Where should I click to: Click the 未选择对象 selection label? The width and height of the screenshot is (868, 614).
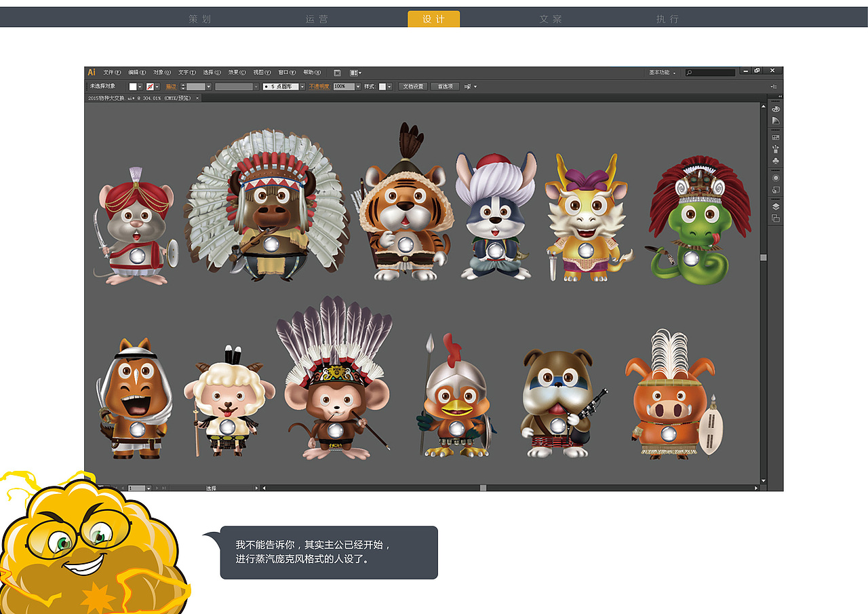coord(102,86)
